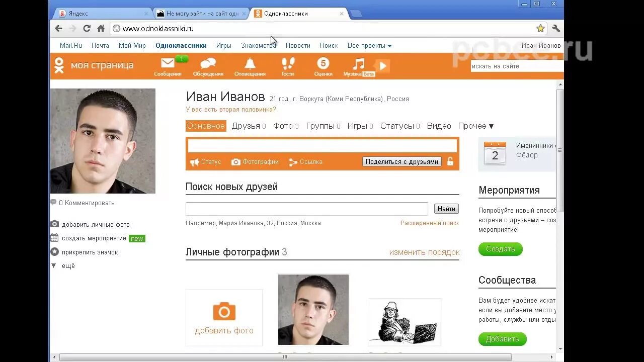Click the large добавить фото camera tile
The height and width of the screenshot is (362, 644).
(224, 318)
